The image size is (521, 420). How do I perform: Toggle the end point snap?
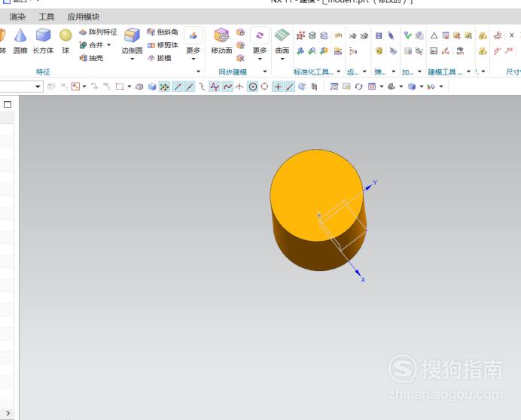pos(178,87)
